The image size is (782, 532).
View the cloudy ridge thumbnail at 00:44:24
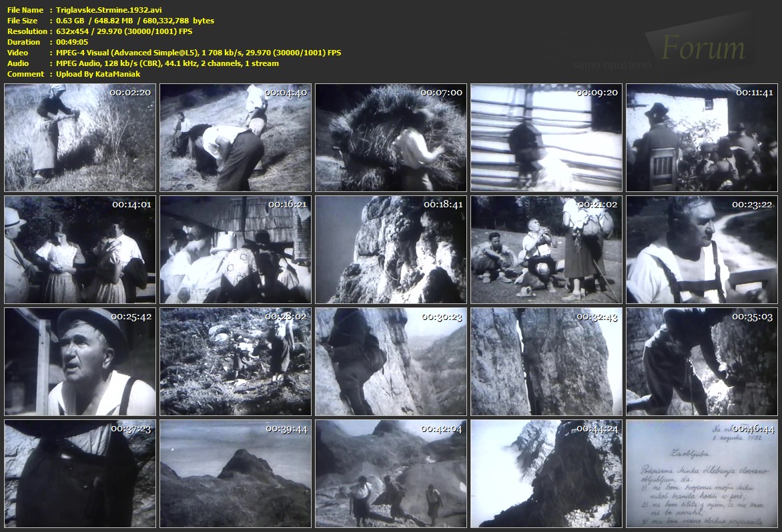point(546,474)
